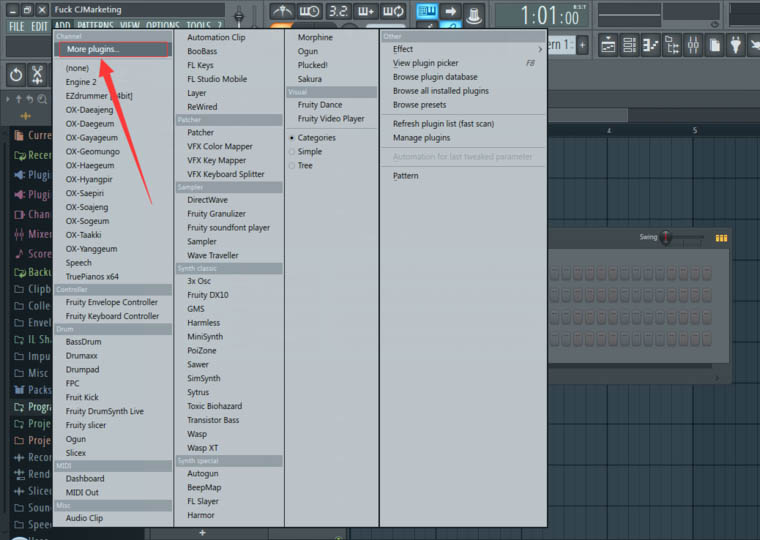Open the Piano roll view icon
The height and width of the screenshot is (540, 760).
point(650,46)
